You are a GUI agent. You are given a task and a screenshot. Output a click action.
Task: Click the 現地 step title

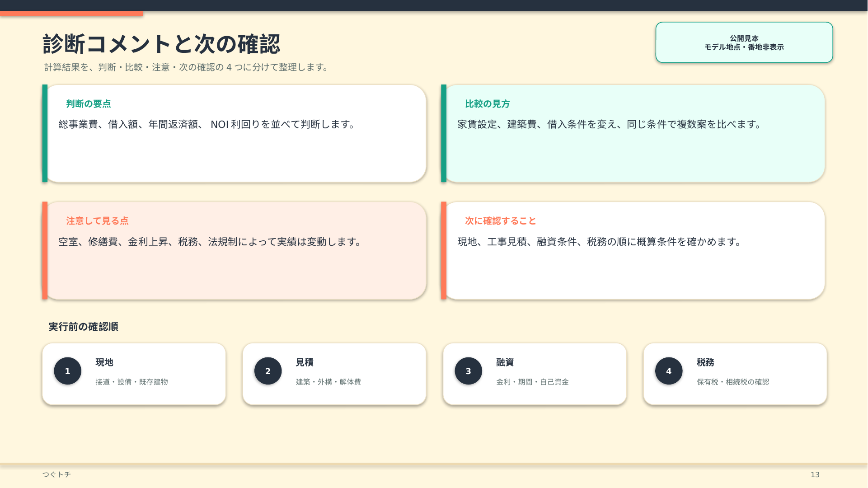pyautogui.click(x=104, y=362)
